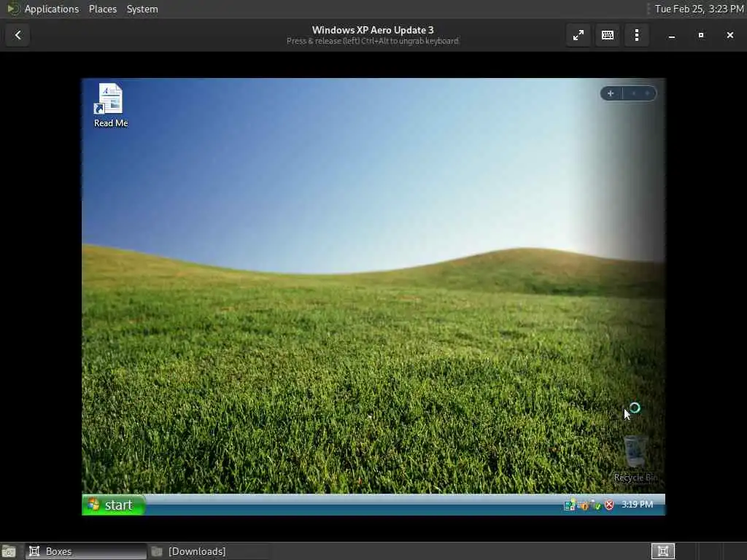Switch to Boxes in bottom taskbar

[86, 551]
